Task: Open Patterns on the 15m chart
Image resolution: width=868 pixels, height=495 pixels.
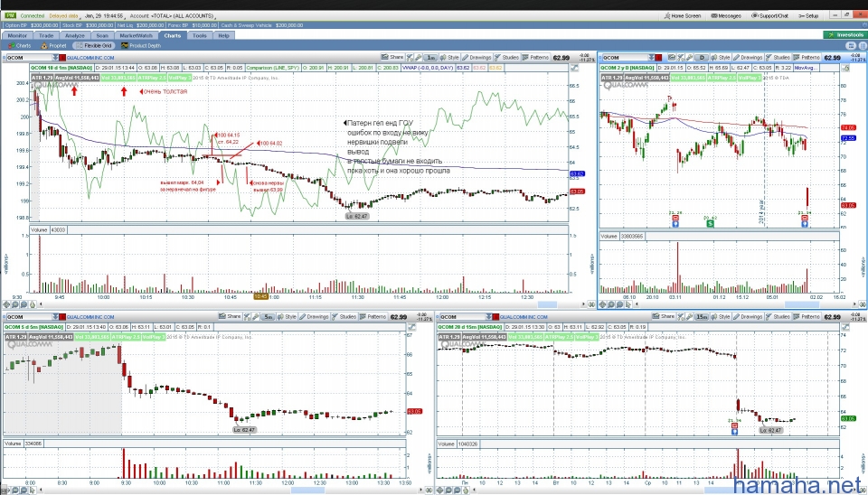Action: point(807,316)
